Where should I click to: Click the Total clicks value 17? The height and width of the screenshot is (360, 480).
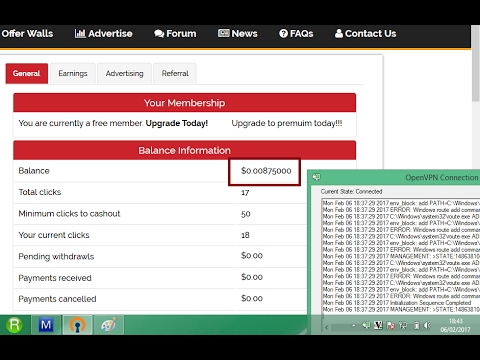pyautogui.click(x=245, y=192)
